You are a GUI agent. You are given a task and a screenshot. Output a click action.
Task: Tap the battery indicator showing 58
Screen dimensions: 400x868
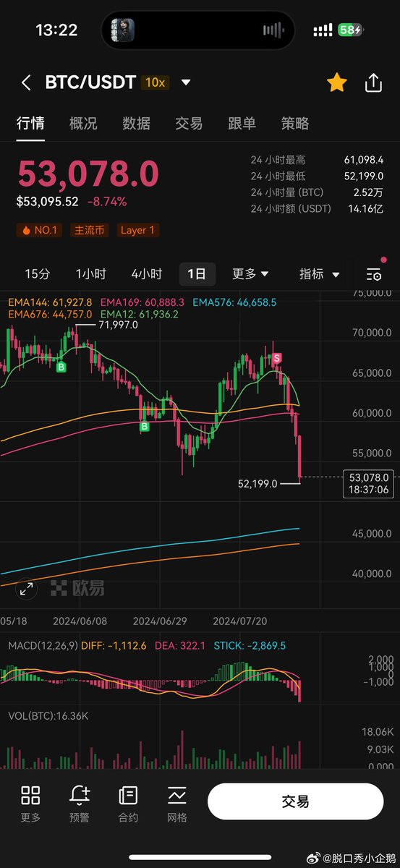pyautogui.click(x=352, y=30)
